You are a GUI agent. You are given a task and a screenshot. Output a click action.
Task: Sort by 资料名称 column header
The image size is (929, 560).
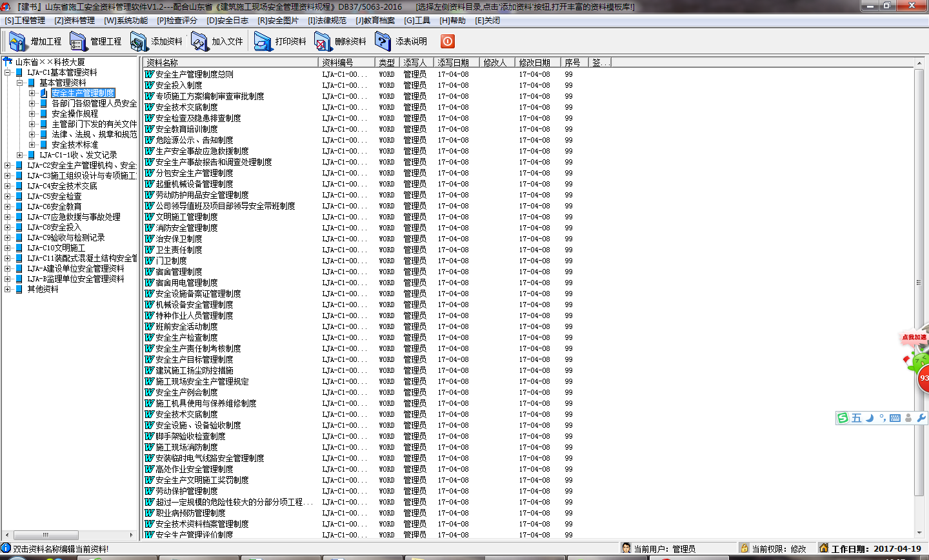tap(230, 63)
